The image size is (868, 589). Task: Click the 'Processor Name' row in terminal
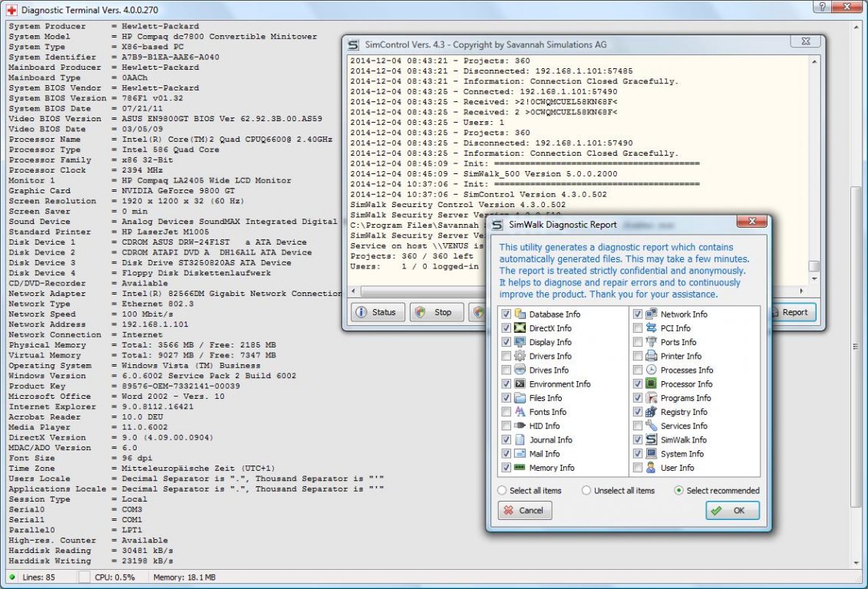click(x=170, y=140)
